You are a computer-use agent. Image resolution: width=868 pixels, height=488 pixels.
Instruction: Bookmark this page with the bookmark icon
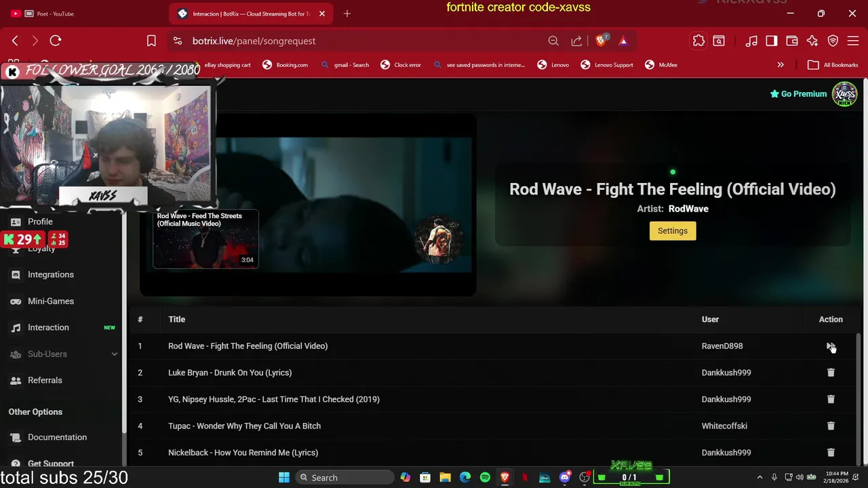[151, 41]
